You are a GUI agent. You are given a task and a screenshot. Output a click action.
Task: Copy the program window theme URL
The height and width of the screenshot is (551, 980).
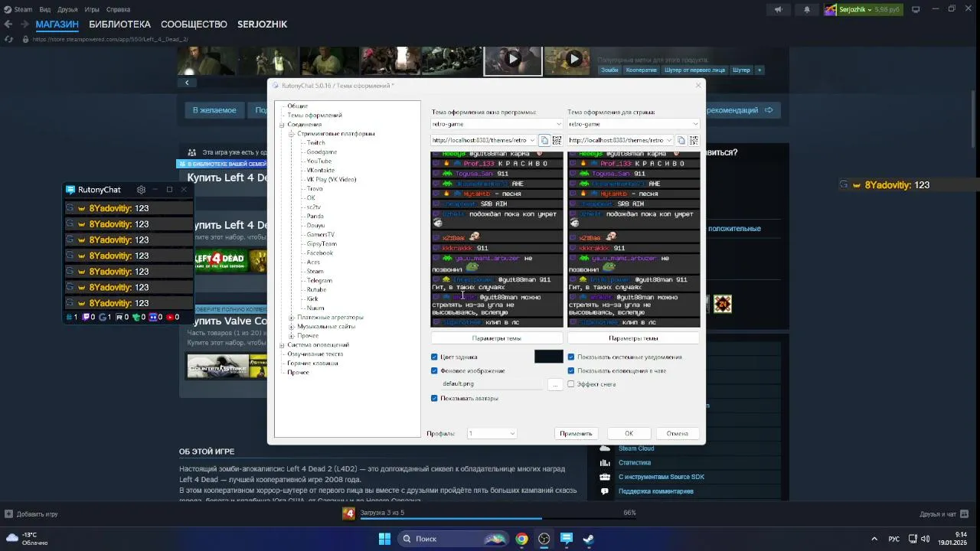point(544,140)
